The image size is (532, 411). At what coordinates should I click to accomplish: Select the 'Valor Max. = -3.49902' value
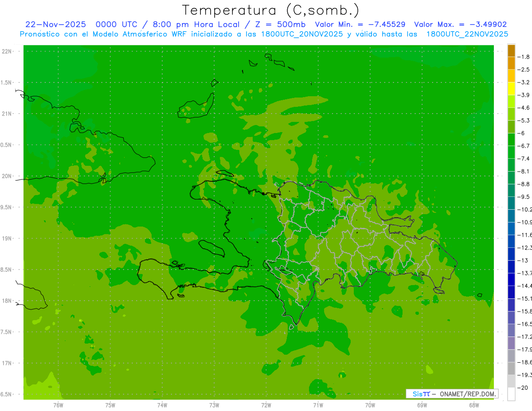[460, 24]
